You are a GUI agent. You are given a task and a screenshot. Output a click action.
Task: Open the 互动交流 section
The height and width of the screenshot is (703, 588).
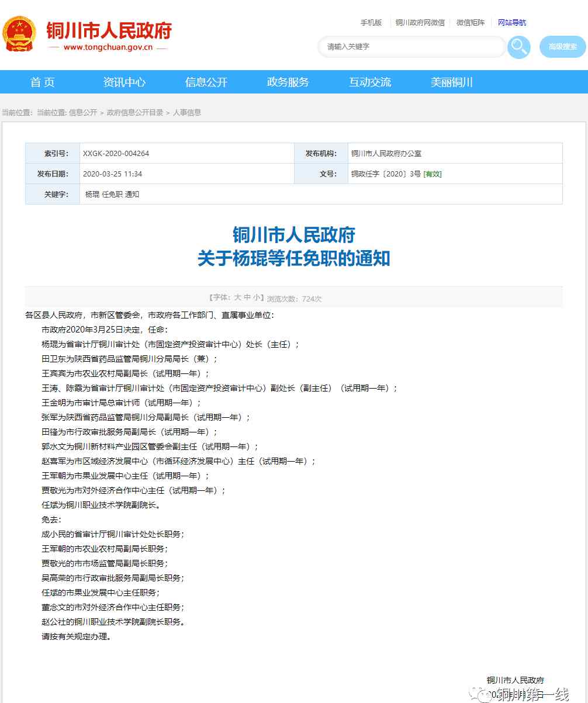click(x=369, y=82)
